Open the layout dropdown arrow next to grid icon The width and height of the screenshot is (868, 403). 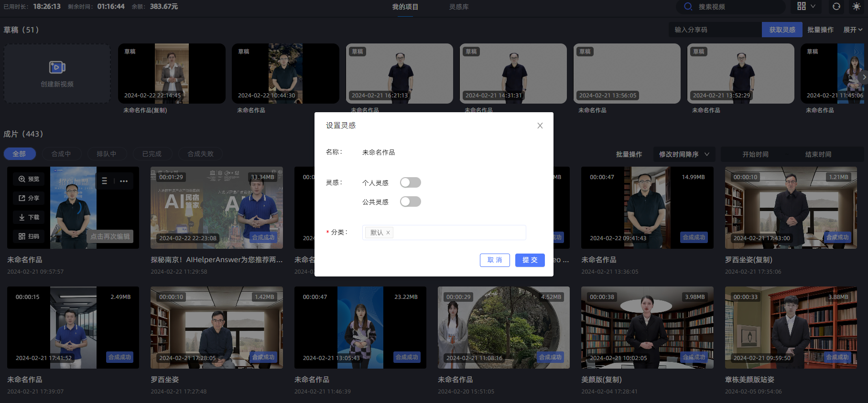pyautogui.click(x=813, y=6)
